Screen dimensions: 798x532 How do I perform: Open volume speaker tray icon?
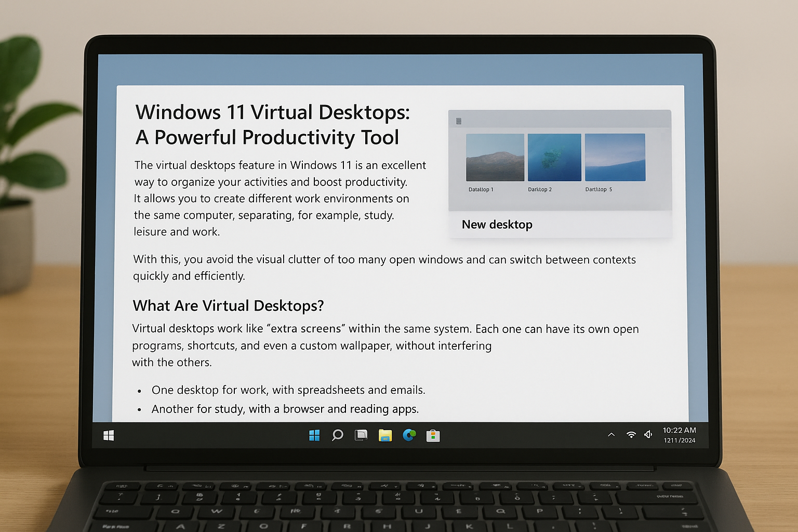pos(648,434)
